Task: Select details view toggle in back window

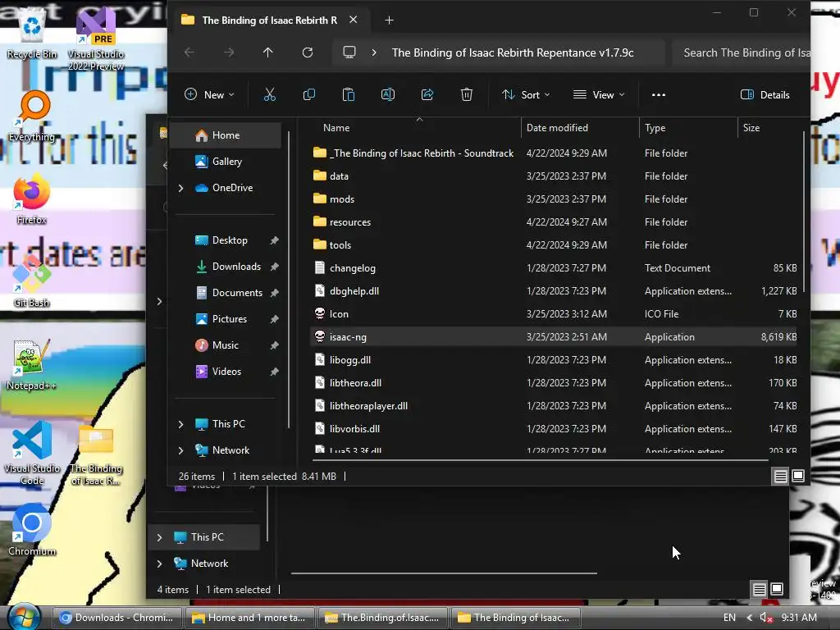Action: pyautogui.click(x=759, y=590)
